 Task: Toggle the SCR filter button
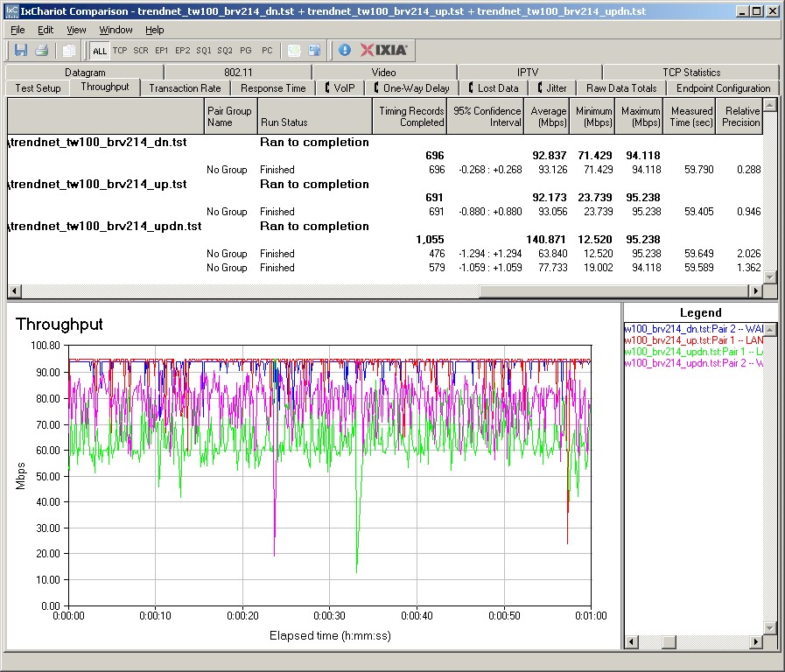(141, 50)
